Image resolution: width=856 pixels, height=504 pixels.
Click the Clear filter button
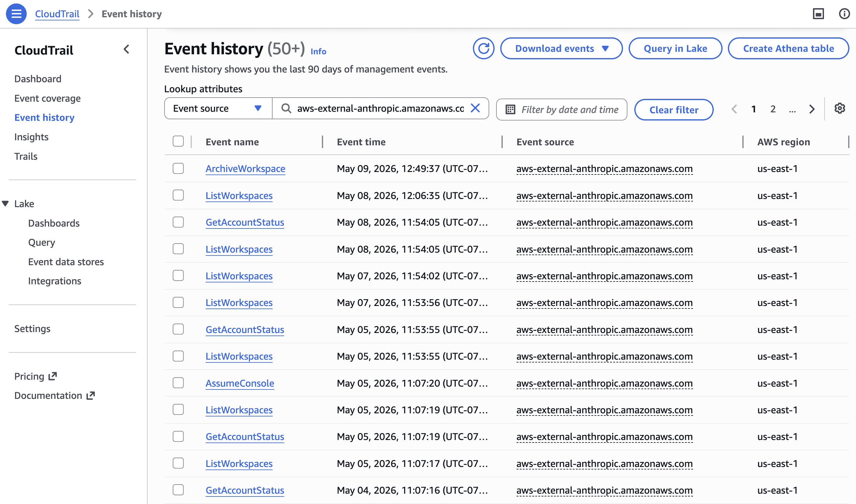[x=674, y=110]
